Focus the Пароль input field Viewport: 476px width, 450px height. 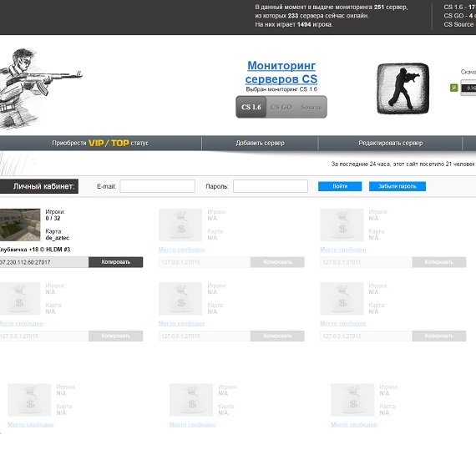pos(271,186)
